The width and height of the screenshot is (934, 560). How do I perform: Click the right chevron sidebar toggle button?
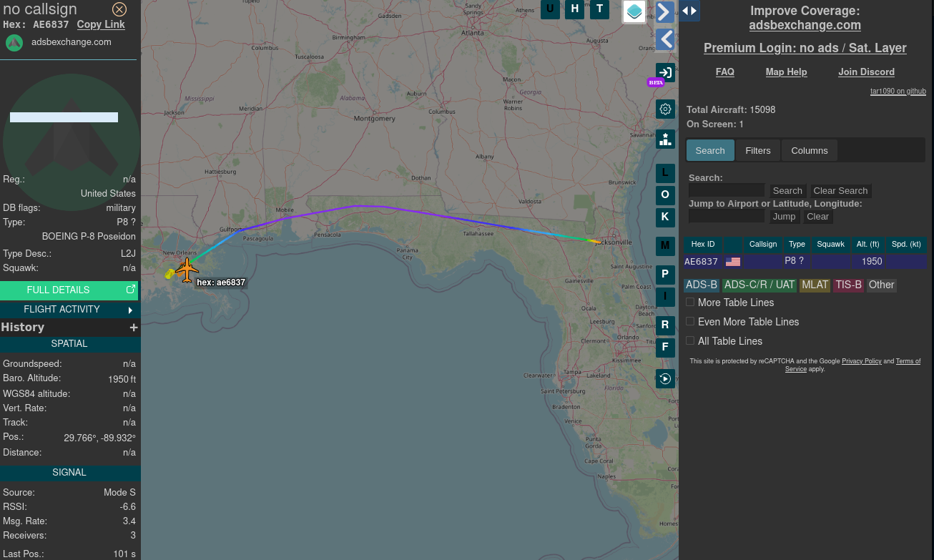pos(665,12)
